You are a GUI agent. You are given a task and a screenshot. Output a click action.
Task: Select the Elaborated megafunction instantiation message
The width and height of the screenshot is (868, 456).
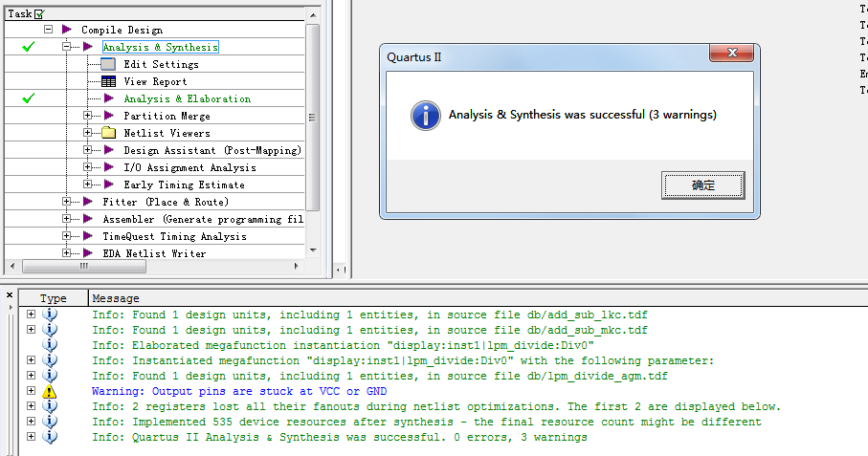click(x=343, y=345)
